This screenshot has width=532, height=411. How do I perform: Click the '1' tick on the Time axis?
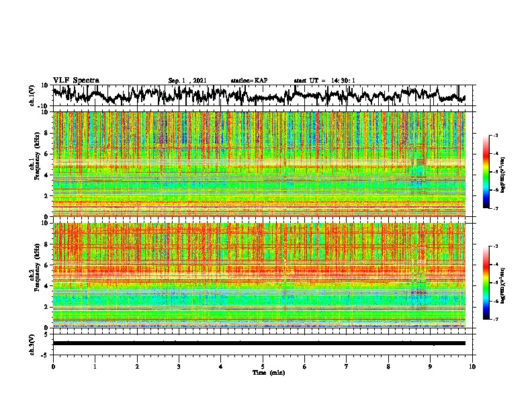pos(95,367)
